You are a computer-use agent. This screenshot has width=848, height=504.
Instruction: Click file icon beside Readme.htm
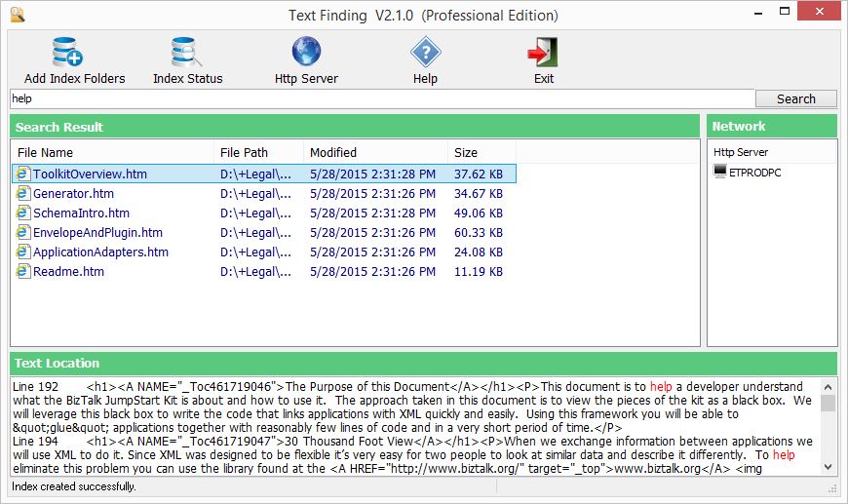pyautogui.click(x=22, y=271)
